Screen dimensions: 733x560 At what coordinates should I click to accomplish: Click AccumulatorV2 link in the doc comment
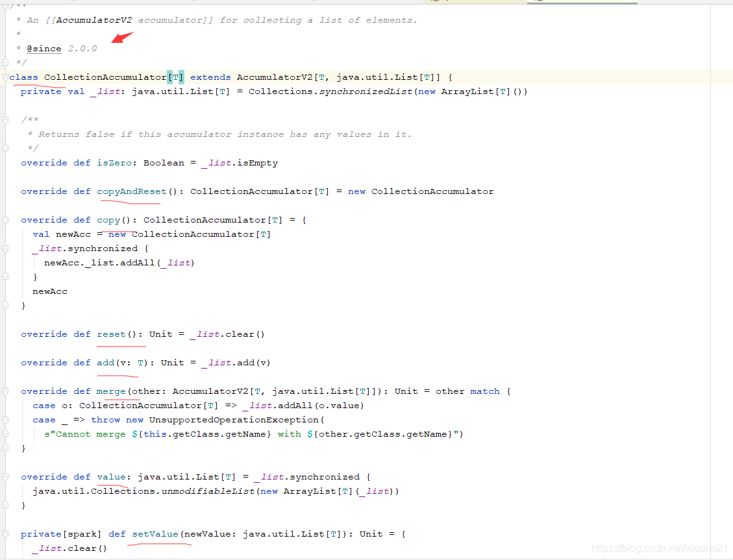point(94,20)
